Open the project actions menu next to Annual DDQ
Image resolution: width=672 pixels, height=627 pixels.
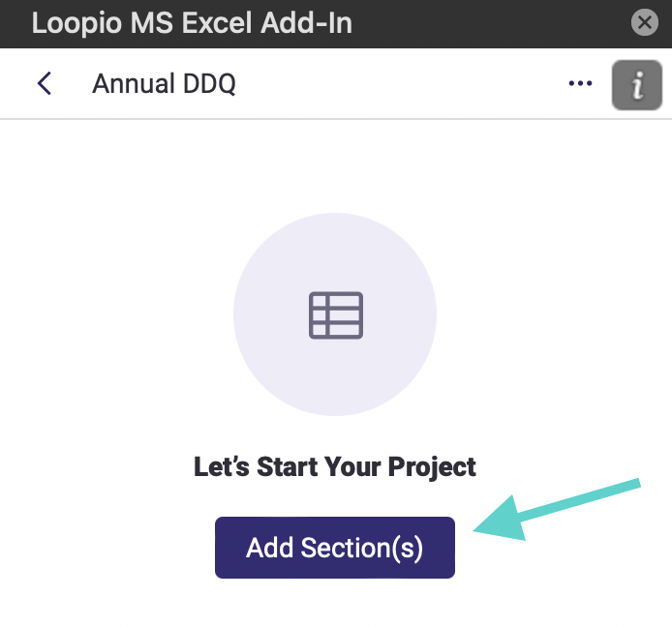[580, 83]
